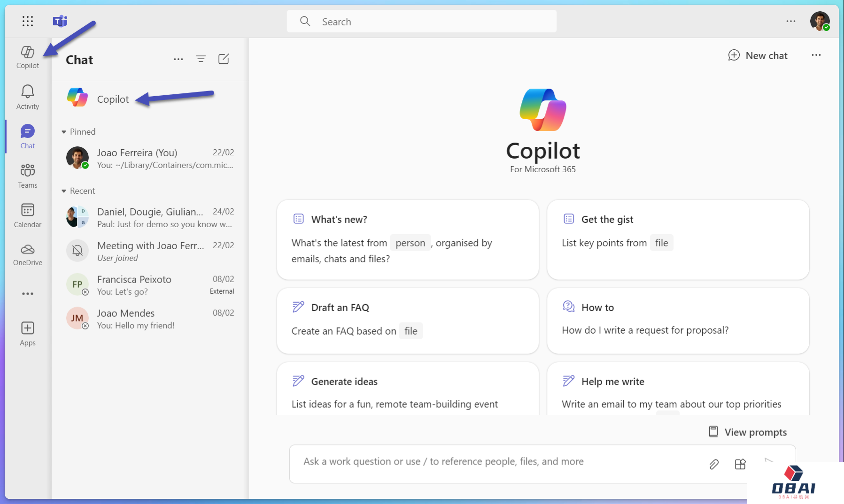844x504 pixels.
Task: Open the chat list filter icon
Action: [201, 59]
